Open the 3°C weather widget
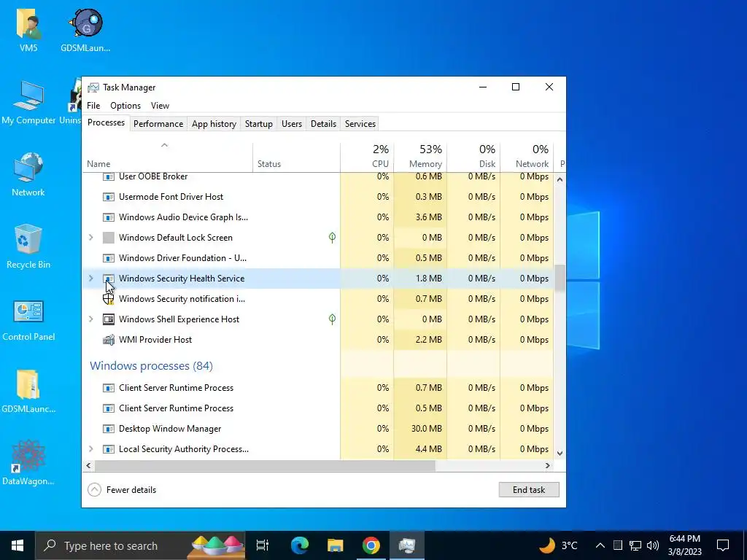This screenshot has height=560, width=747. [558, 545]
